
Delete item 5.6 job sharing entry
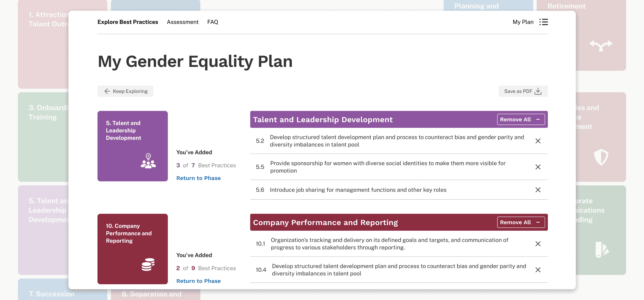(538, 190)
